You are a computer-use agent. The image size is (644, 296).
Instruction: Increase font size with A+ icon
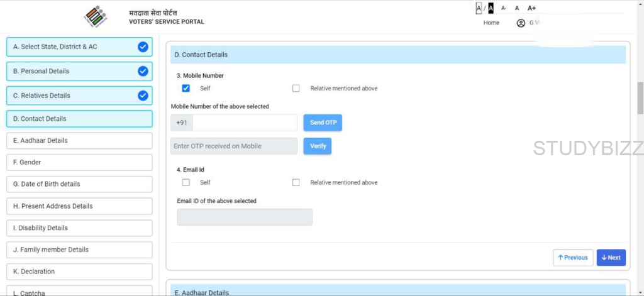(x=531, y=8)
